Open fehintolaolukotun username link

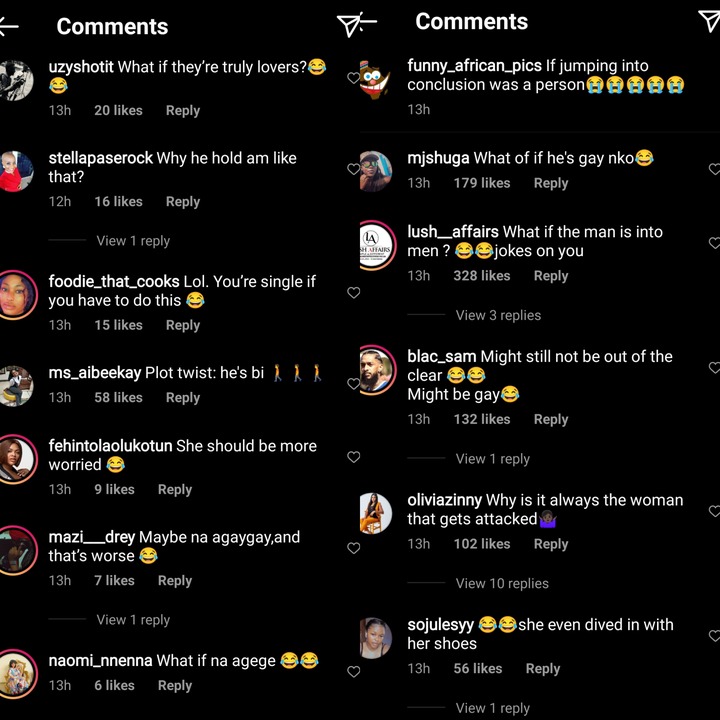click(x=110, y=446)
